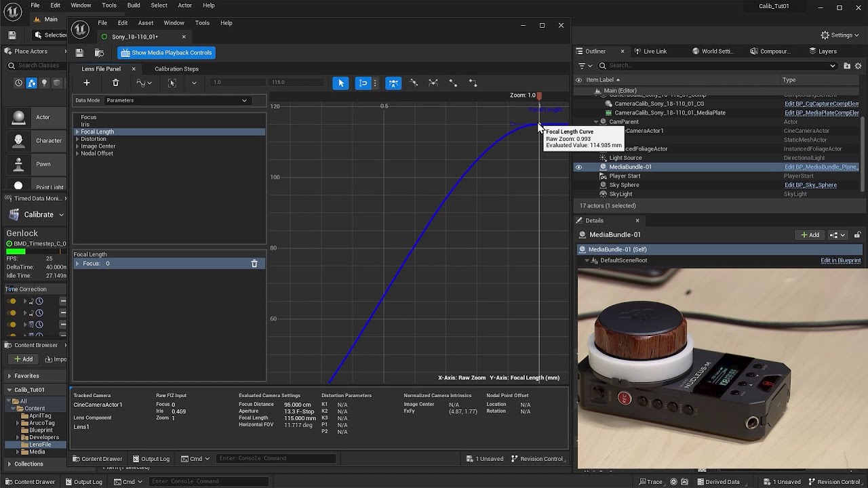Toggle visibility column header in Outliner

point(578,80)
